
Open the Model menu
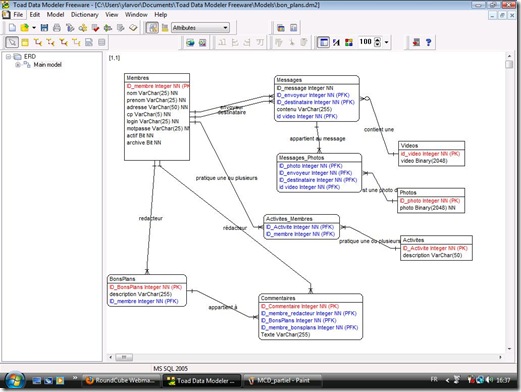pos(55,15)
